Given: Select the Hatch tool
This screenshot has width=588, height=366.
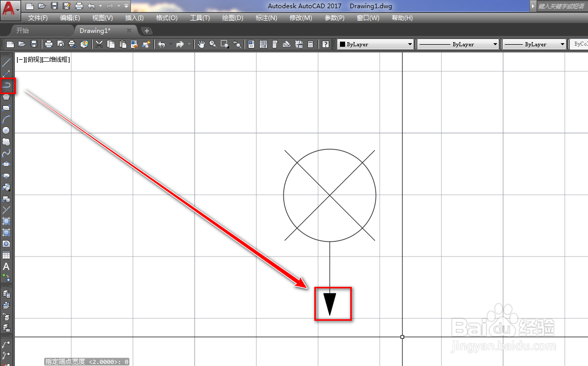Looking at the screenshot, I should tap(6, 221).
